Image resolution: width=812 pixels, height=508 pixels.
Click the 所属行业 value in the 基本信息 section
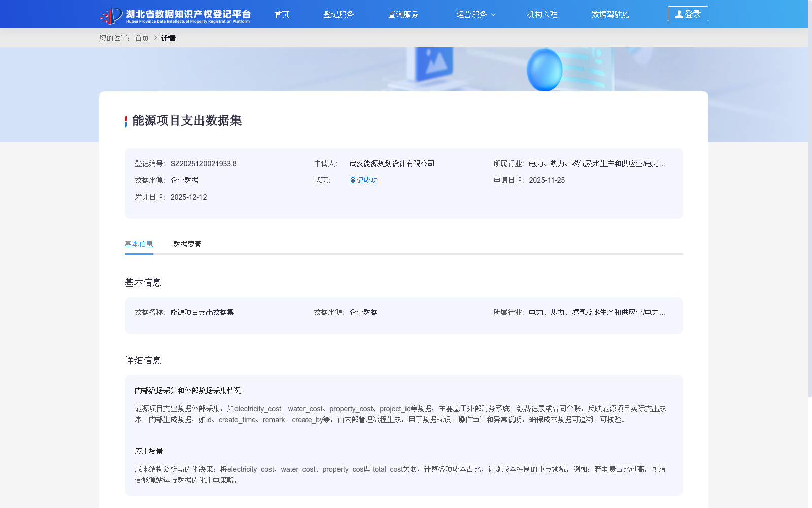coord(597,312)
